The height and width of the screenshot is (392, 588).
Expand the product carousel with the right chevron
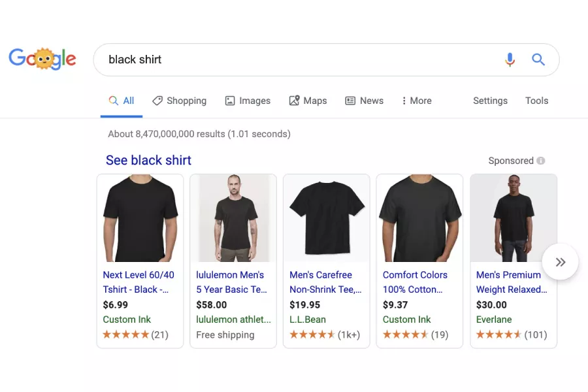point(560,261)
